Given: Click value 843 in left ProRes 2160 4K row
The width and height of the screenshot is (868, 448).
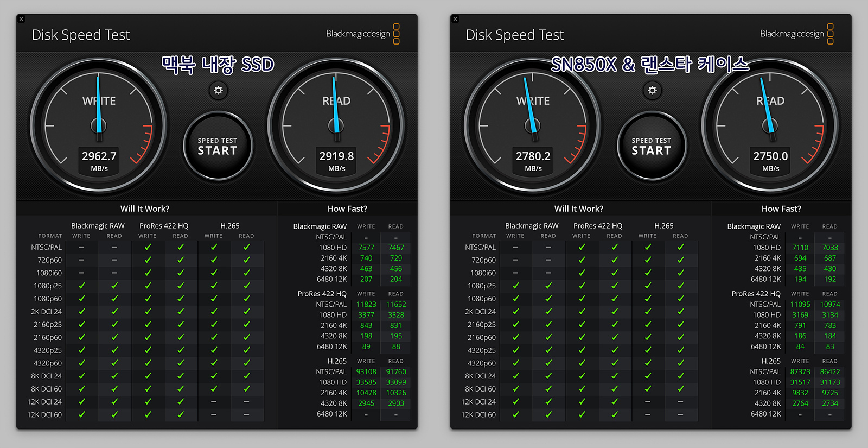Looking at the screenshot, I should [x=366, y=326].
